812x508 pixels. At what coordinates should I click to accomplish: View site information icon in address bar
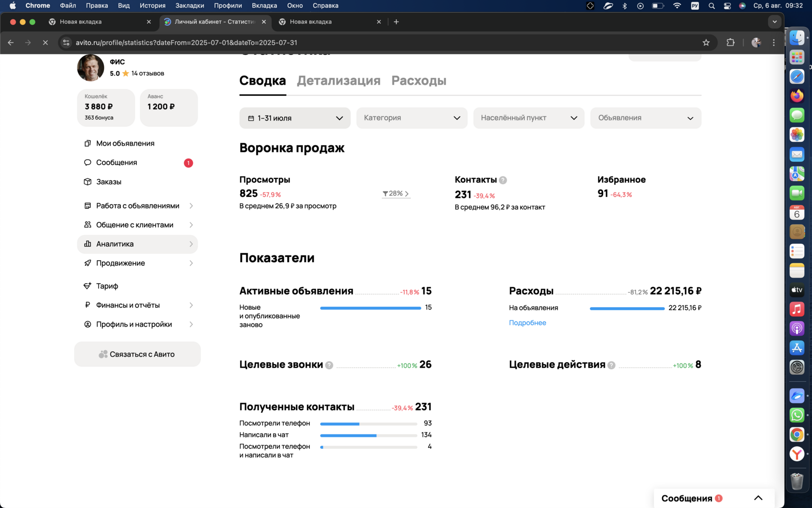pyautogui.click(x=66, y=43)
